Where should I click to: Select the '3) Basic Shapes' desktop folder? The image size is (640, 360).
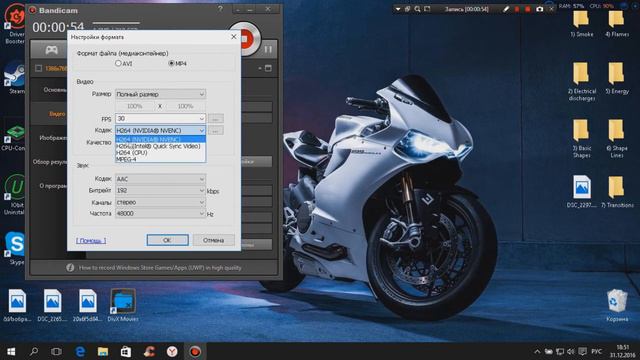582,139
